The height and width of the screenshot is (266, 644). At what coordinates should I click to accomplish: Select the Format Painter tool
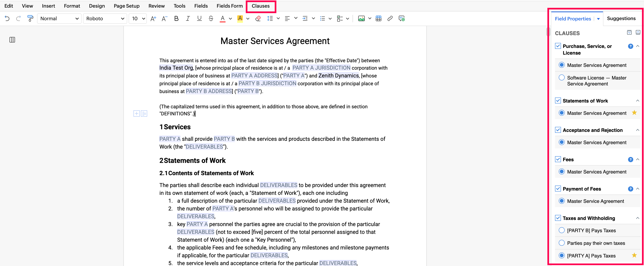pyautogui.click(x=30, y=19)
